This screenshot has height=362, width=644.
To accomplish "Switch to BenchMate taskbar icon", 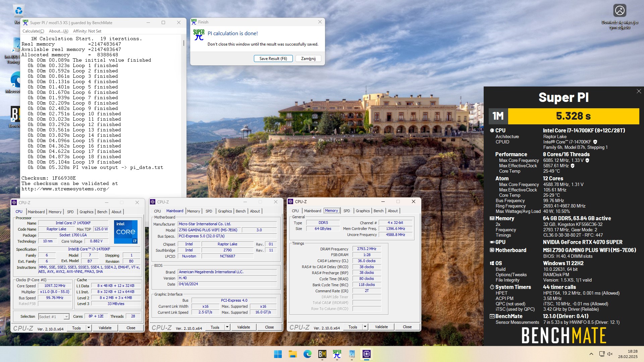I will click(x=322, y=354).
